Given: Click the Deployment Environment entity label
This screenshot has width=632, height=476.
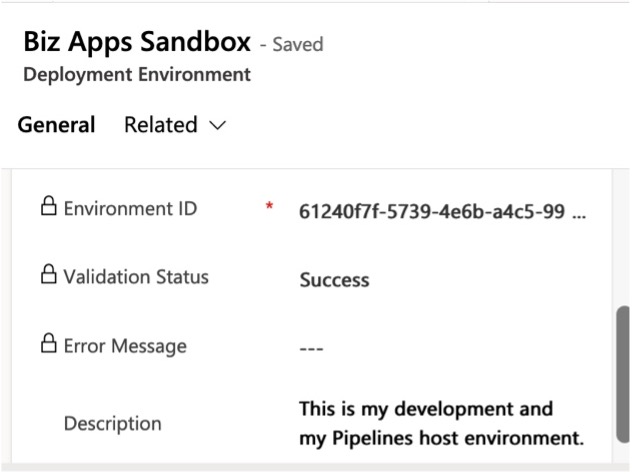Looking at the screenshot, I should click(x=137, y=75).
